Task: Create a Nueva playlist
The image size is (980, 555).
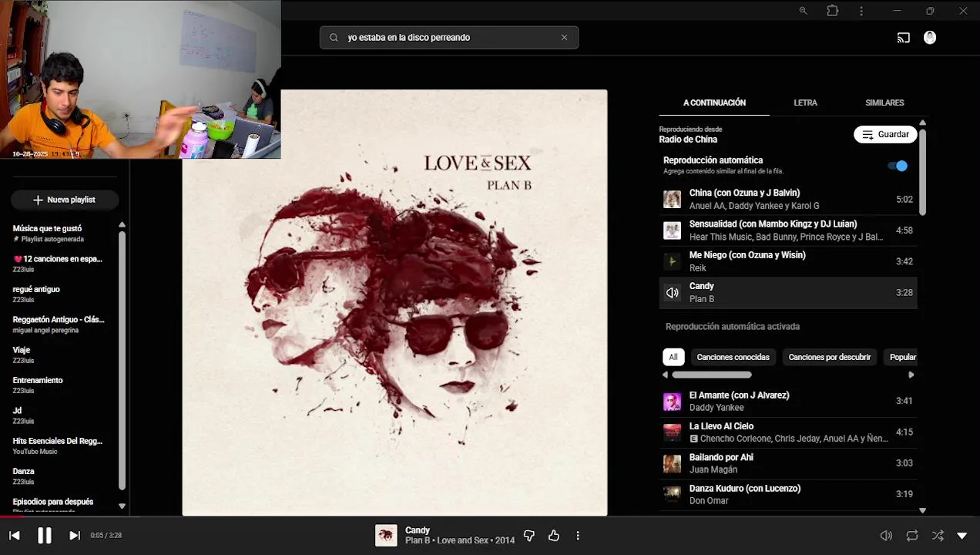Action: (65, 200)
